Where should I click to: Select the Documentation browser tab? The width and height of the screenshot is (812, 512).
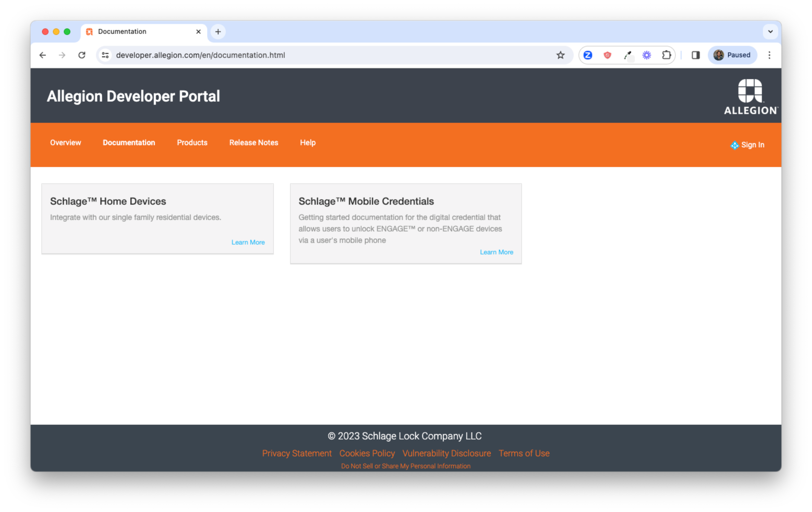click(x=144, y=32)
